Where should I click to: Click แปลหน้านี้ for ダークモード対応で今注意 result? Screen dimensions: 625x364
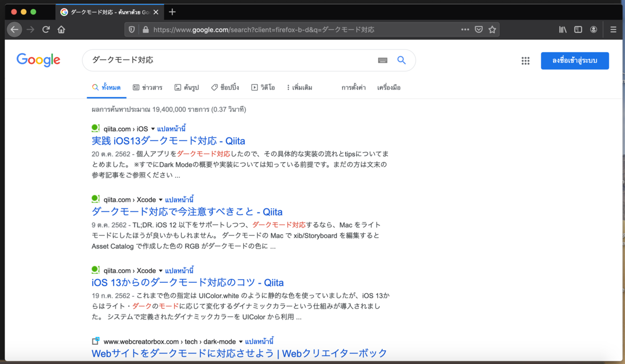point(180,199)
